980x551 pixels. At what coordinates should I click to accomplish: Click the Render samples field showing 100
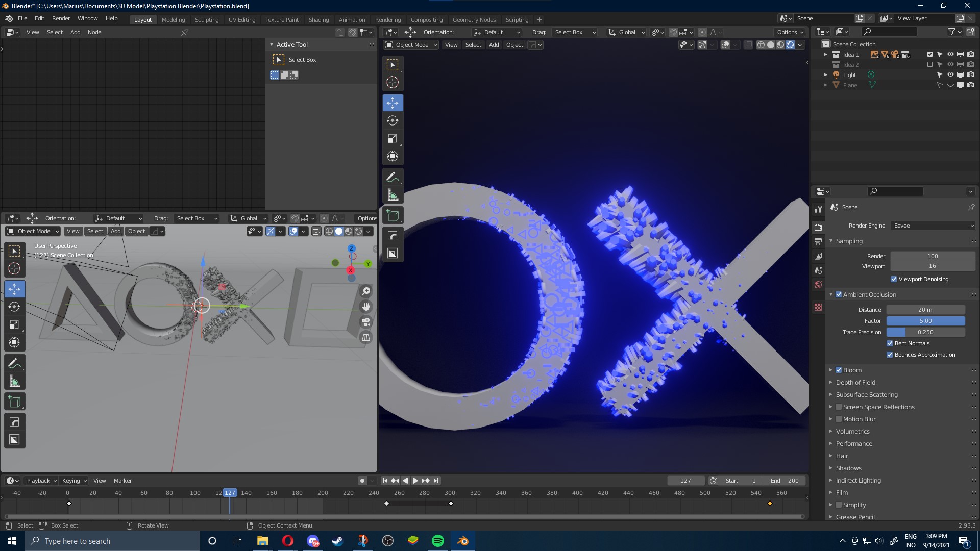pyautogui.click(x=933, y=256)
